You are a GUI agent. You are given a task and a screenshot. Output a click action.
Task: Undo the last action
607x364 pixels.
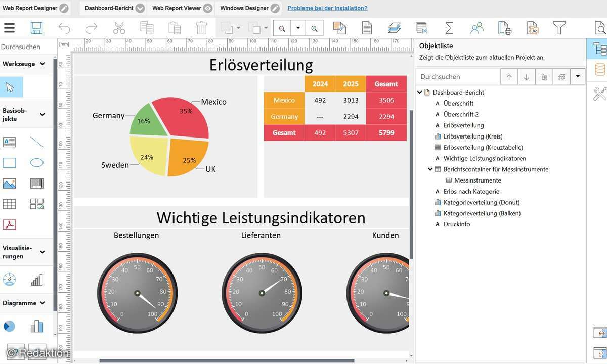point(64,28)
